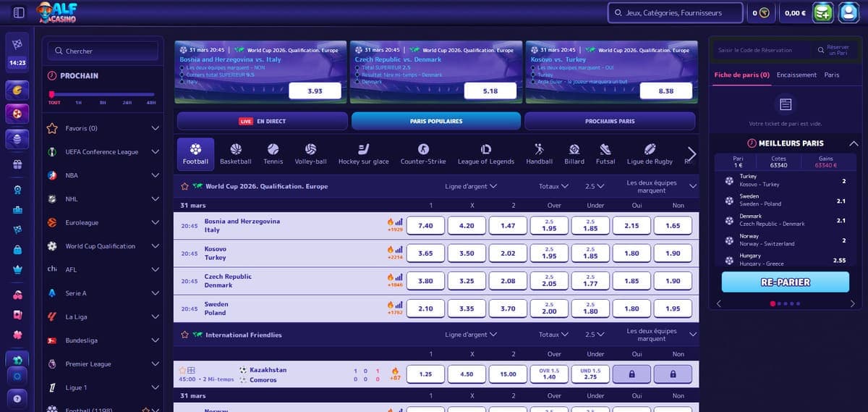Collapse the sidebar with the panel icon
The width and height of the screenshot is (868, 412).
pyautogui.click(x=19, y=12)
